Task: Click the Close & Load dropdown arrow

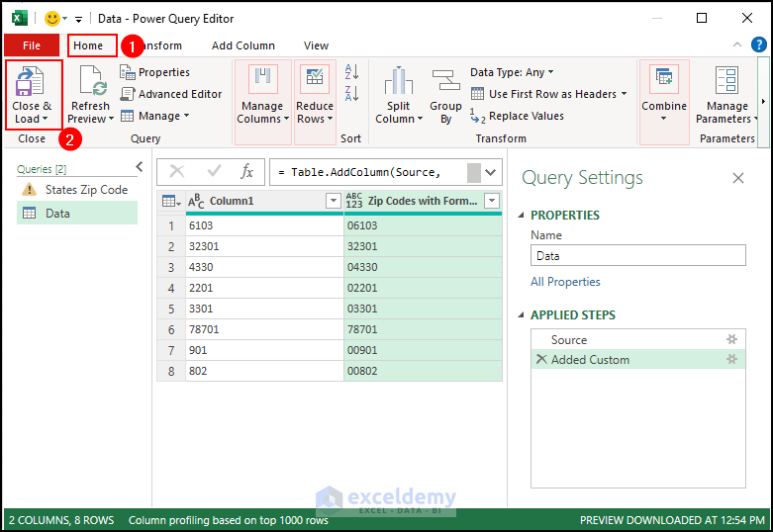Action: point(45,119)
